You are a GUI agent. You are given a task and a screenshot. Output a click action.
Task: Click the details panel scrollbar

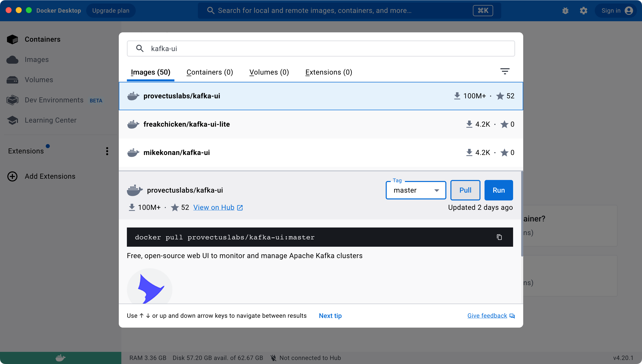pyautogui.click(x=522, y=214)
